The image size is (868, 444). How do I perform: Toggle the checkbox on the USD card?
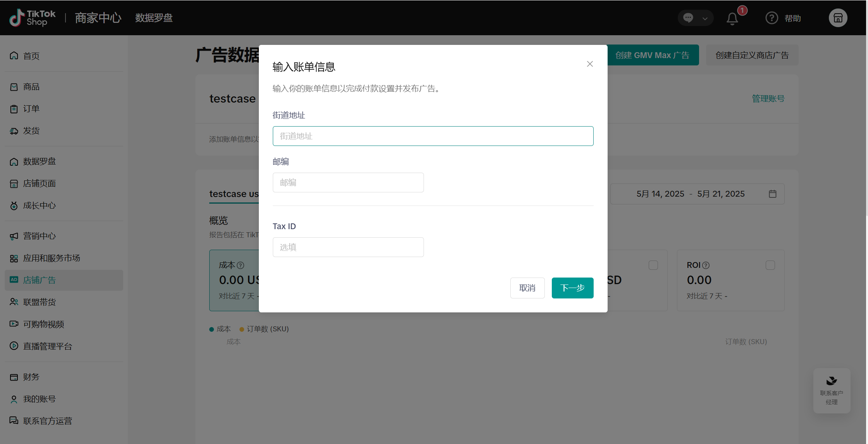tap(653, 265)
